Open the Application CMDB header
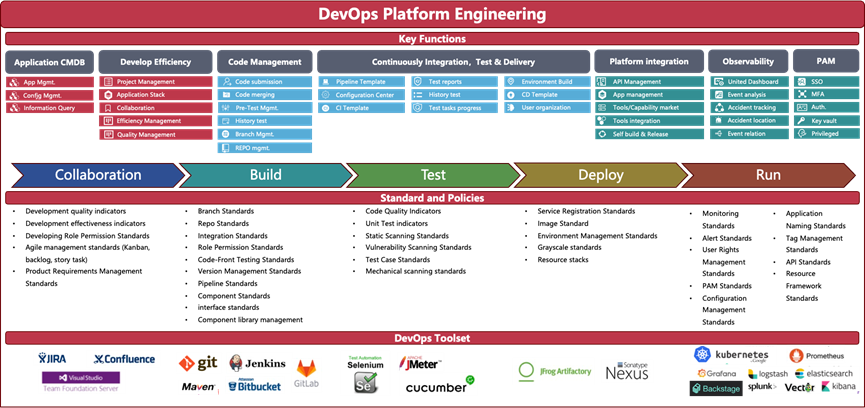Image resolution: width=865 pixels, height=408 pixels. click(50, 62)
